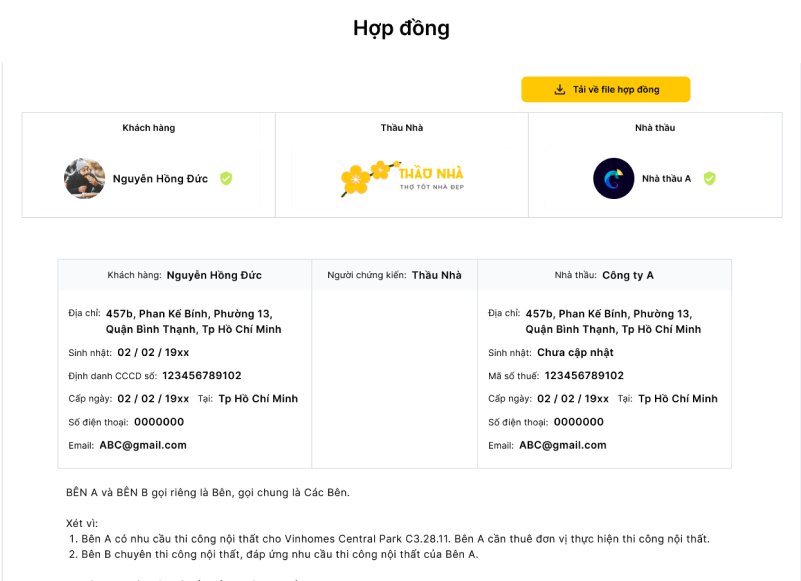
Task: Switch to the Thầu Nhà tab
Action: 400,128
